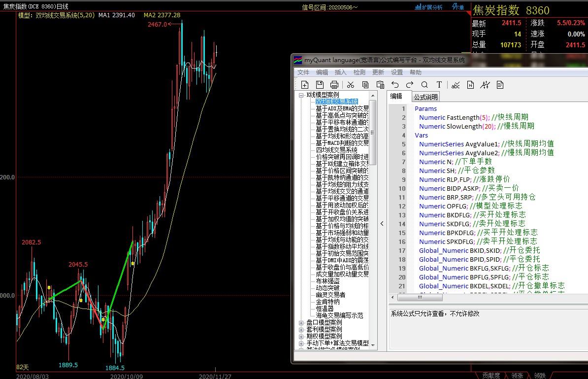Viewport: 588px width, 379px height.
Task: Select 海龟交易编写示范 in the model tree
Action: 339,315
